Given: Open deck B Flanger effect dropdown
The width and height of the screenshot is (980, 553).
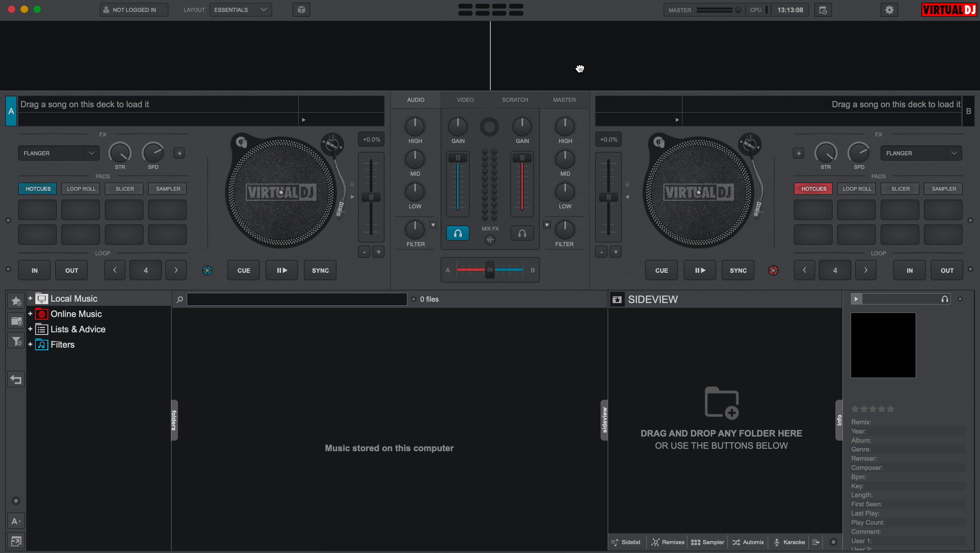Looking at the screenshot, I should [921, 153].
